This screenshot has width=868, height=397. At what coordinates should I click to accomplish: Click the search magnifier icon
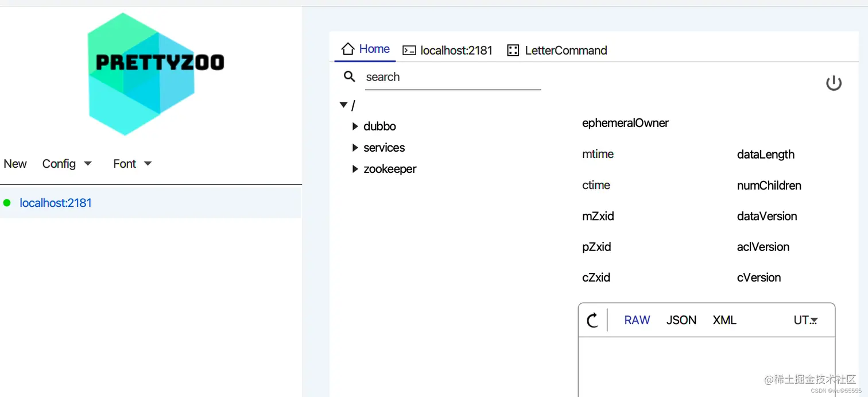pos(349,76)
